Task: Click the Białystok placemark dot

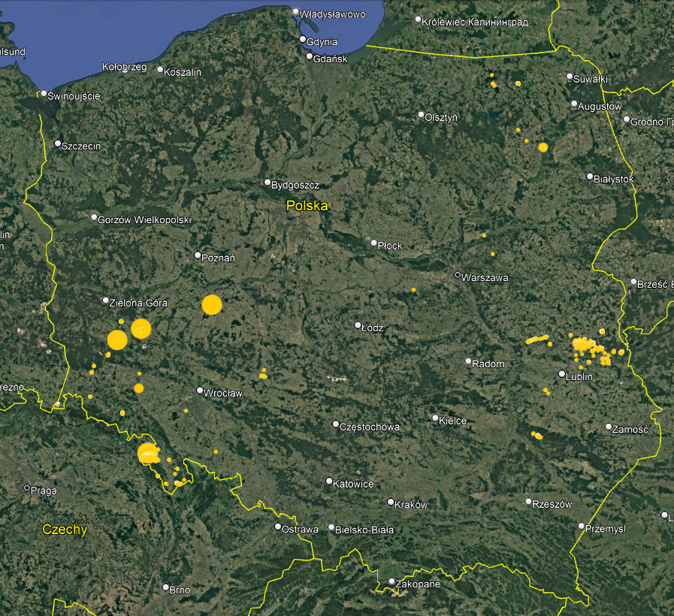Action: 590,177
